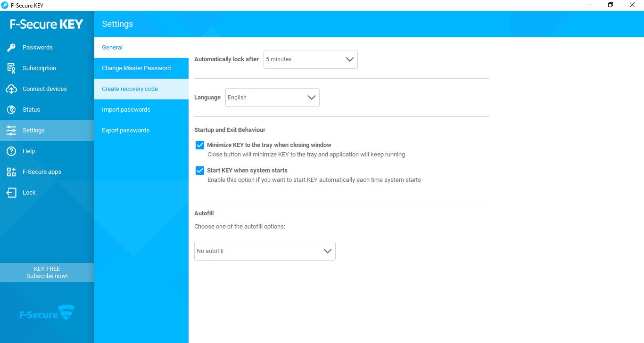This screenshot has width=644, height=343.
Task: Click the autofill dropdown chevron
Action: (x=328, y=251)
